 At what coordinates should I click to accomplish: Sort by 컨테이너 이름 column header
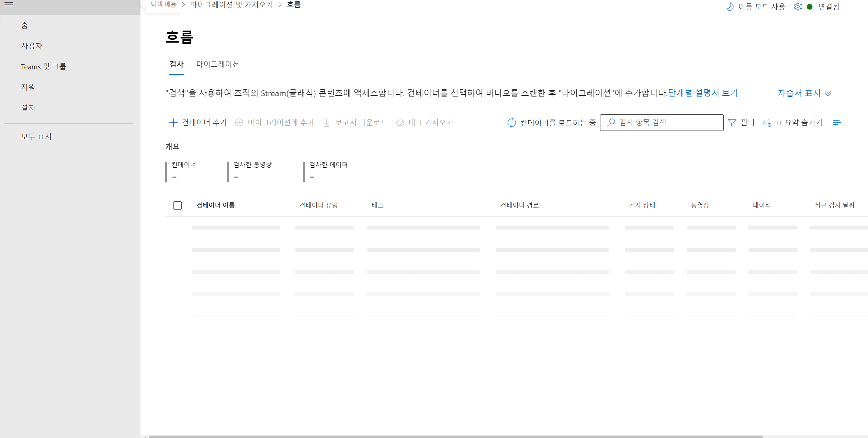point(215,205)
